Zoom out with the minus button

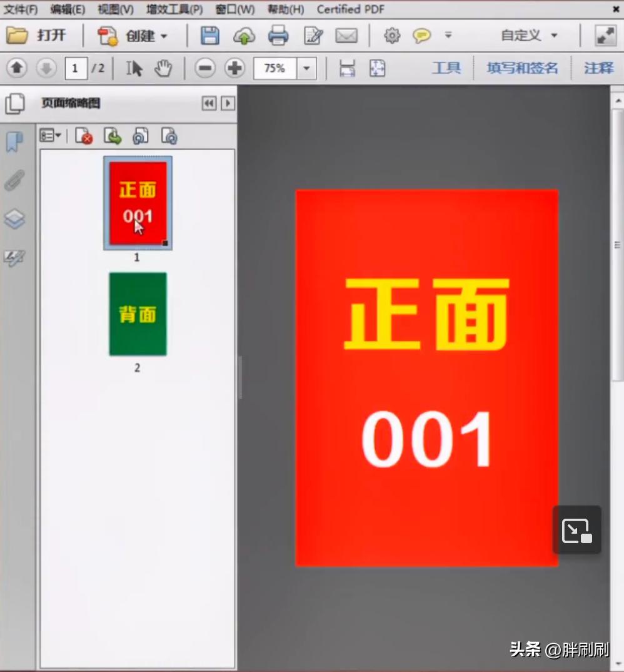[x=204, y=68]
